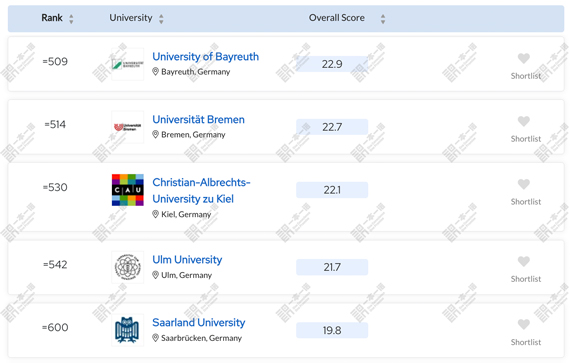Click the Ulm University seal logo

[128, 267]
